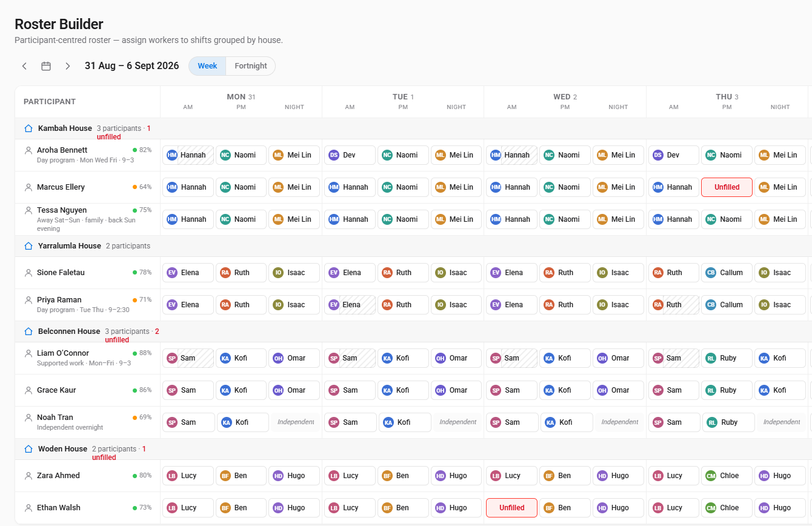The height and width of the screenshot is (526, 812).
Task: Open Priya Raman's Tuesday AM Elena shift
Action: 350,305
